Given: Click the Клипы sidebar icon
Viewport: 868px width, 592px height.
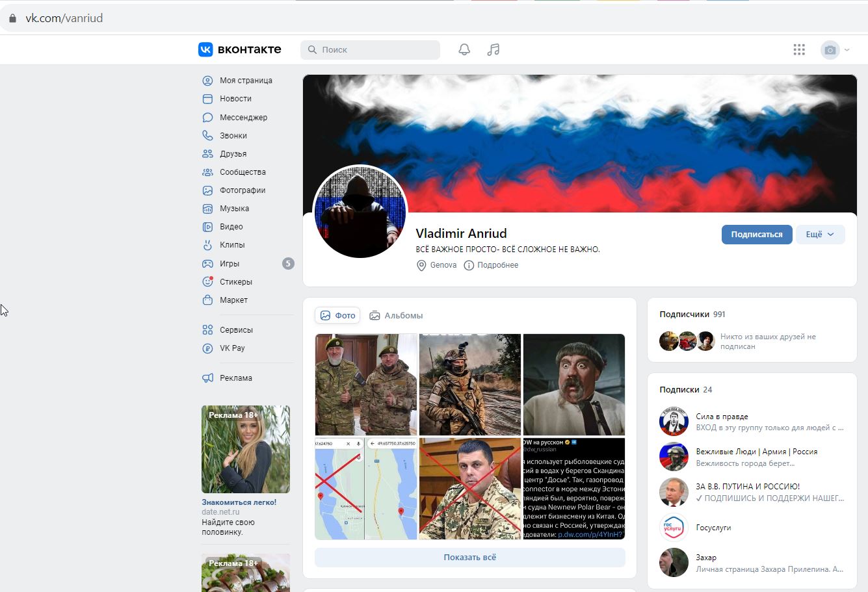Looking at the screenshot, I should pos(207,245).
